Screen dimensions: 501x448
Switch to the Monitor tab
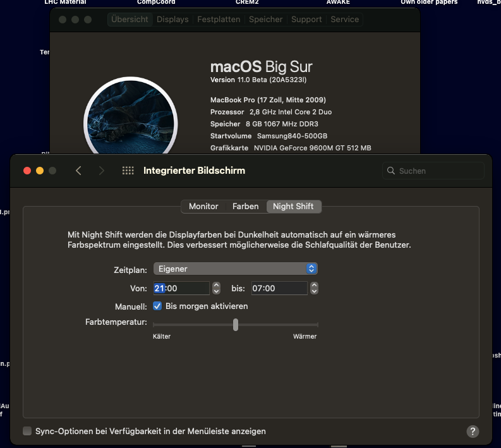tap(203, 207)
